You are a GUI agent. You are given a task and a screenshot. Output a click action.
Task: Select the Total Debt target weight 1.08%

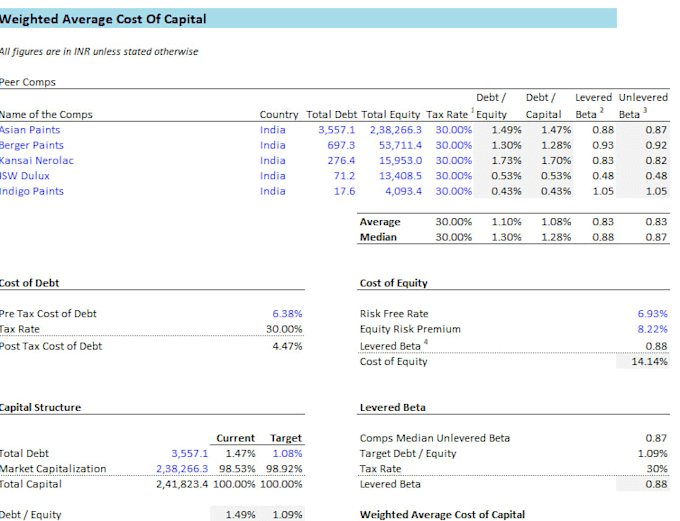pos(287,453)
